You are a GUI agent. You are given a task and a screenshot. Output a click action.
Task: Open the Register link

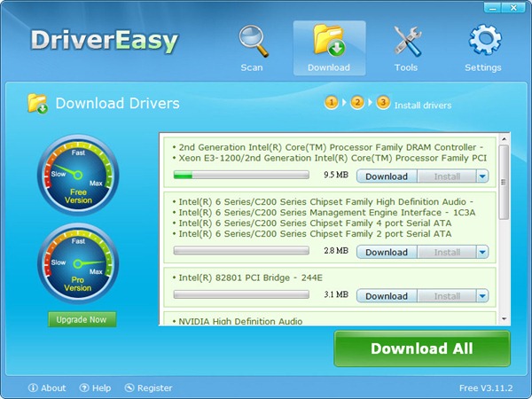[154, 387]
